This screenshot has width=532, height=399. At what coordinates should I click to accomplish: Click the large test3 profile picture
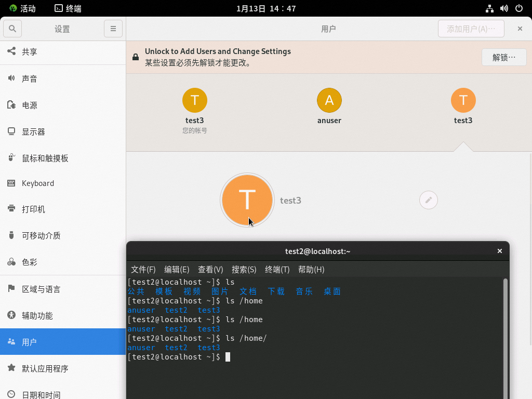pos(247,200)
